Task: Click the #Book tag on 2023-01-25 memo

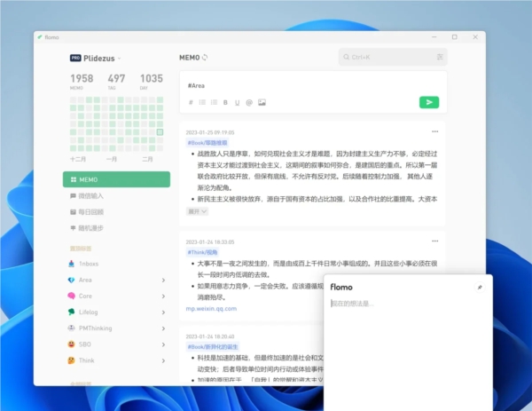Action: (x=207, y=143)
